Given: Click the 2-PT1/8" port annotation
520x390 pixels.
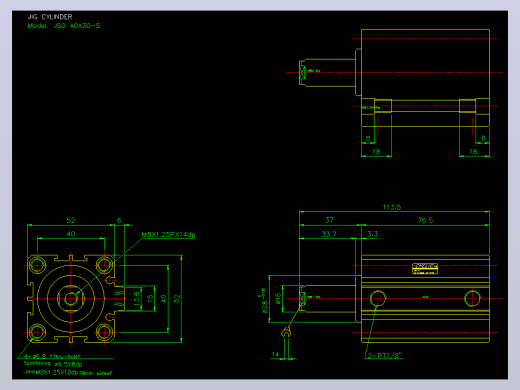Looking at the screenshot, I should pos(385,356).
